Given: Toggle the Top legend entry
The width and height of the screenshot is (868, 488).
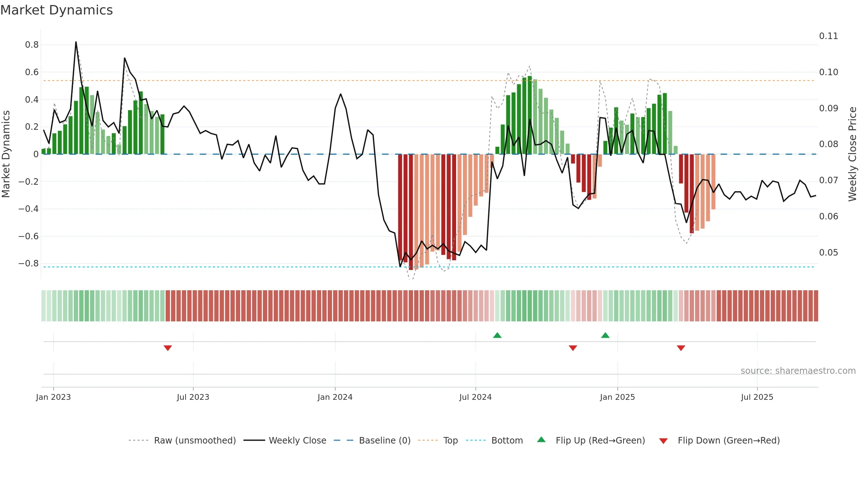Looking at the screenshot, I should coord(438,440).
